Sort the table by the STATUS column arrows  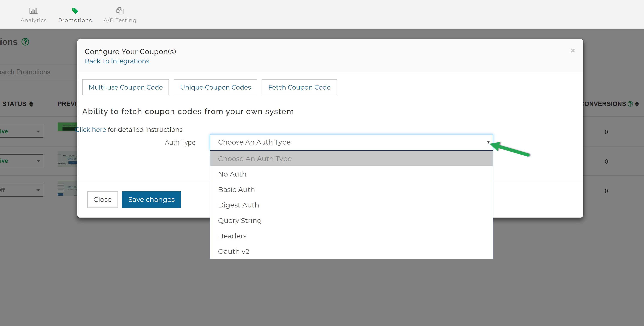click(31, 104)
